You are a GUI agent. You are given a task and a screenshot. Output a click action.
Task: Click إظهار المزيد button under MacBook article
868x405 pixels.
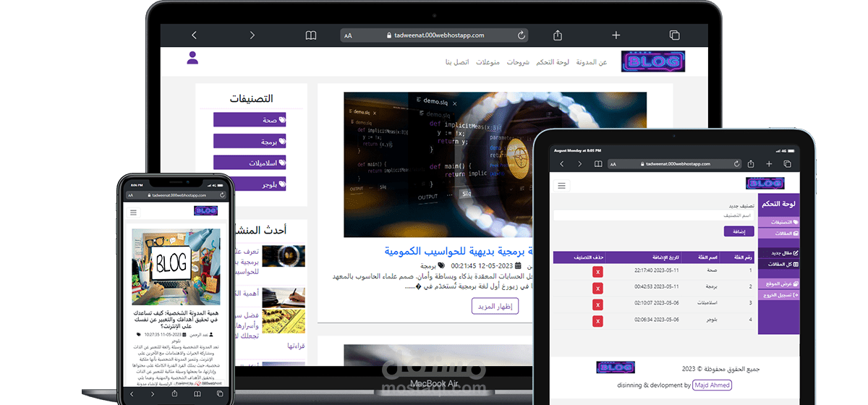[x=495, y=307]
